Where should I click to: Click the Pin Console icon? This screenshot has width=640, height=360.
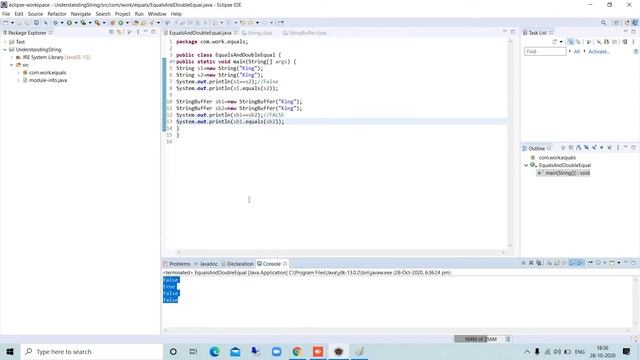tap(590, 263)
